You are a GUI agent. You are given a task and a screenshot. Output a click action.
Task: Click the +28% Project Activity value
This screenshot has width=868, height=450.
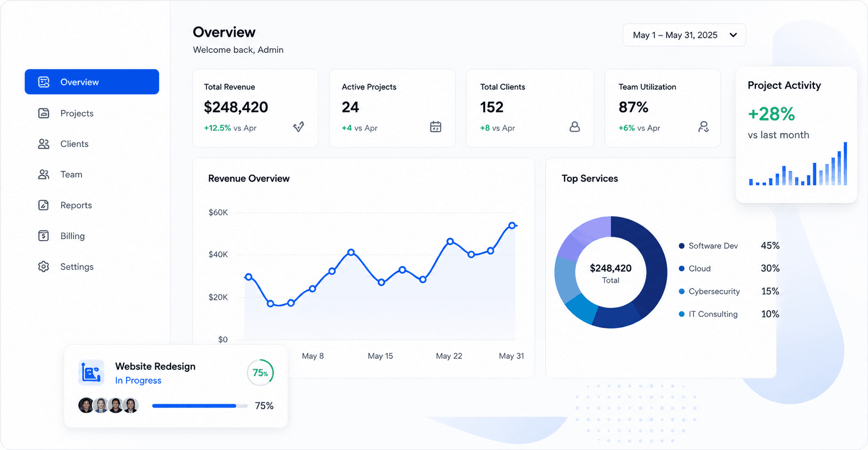point(771,114)
